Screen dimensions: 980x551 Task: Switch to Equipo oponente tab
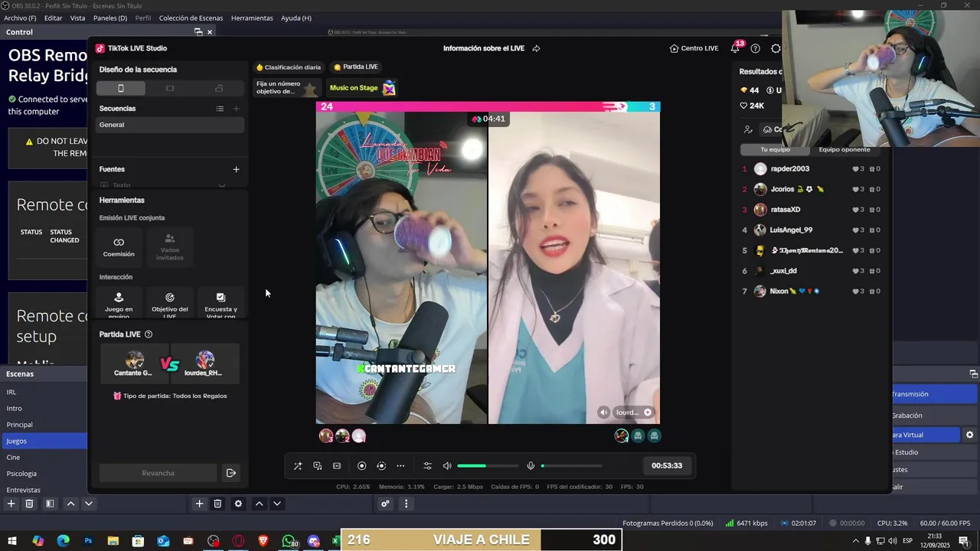(x=844, y=150)
